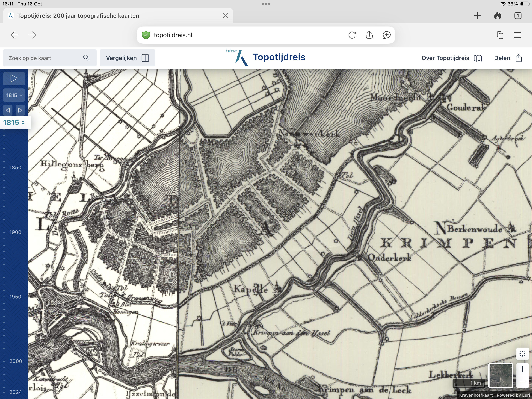532x399 pixels.
Task: Switch to satellite basemap thumbnail
Action: 501,375
